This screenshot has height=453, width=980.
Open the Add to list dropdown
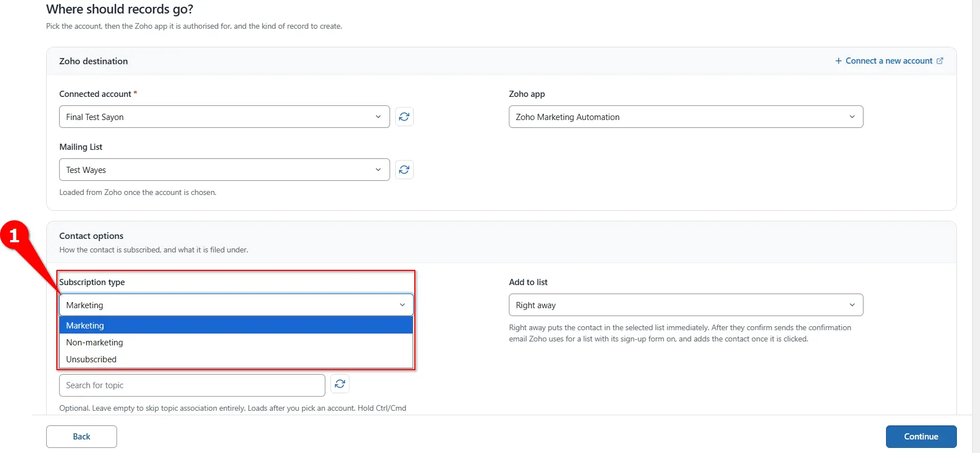(x=686, y=305)
